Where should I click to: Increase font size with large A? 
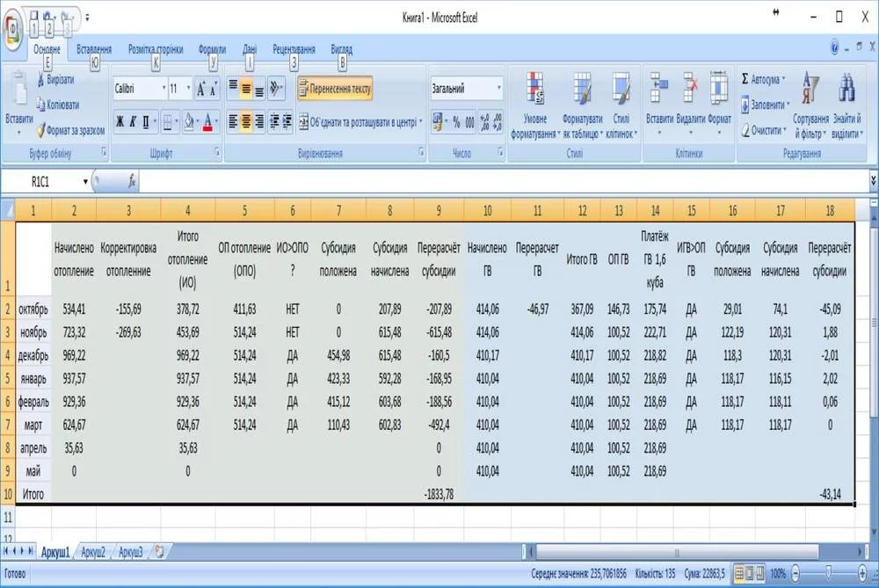pyautogui.click(x=200, y=89)
